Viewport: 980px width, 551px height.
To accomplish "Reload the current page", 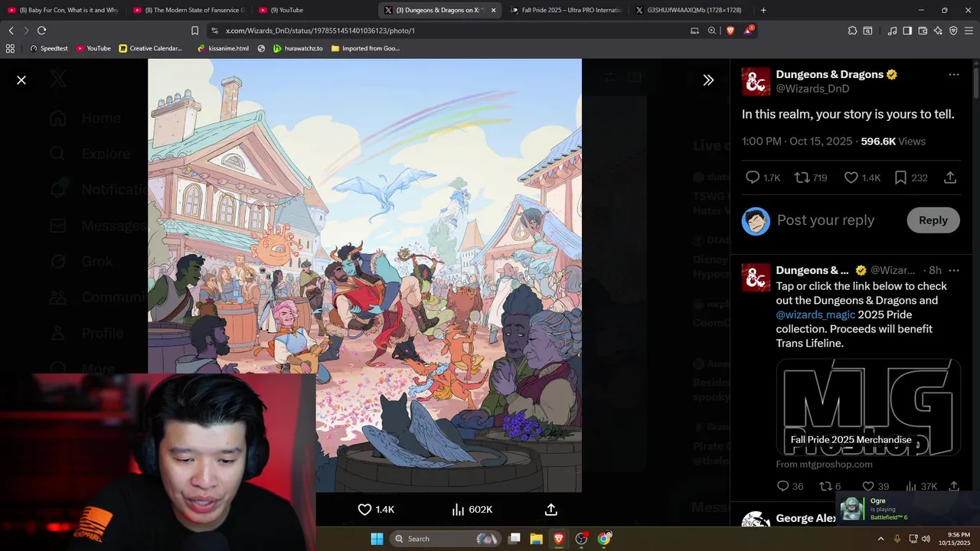I will tap(41, 31).
